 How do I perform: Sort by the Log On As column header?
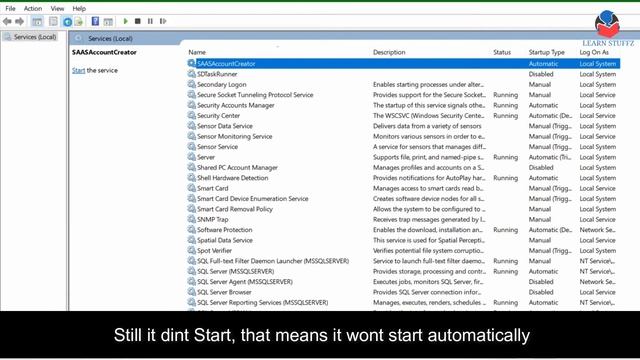(594, 52)
